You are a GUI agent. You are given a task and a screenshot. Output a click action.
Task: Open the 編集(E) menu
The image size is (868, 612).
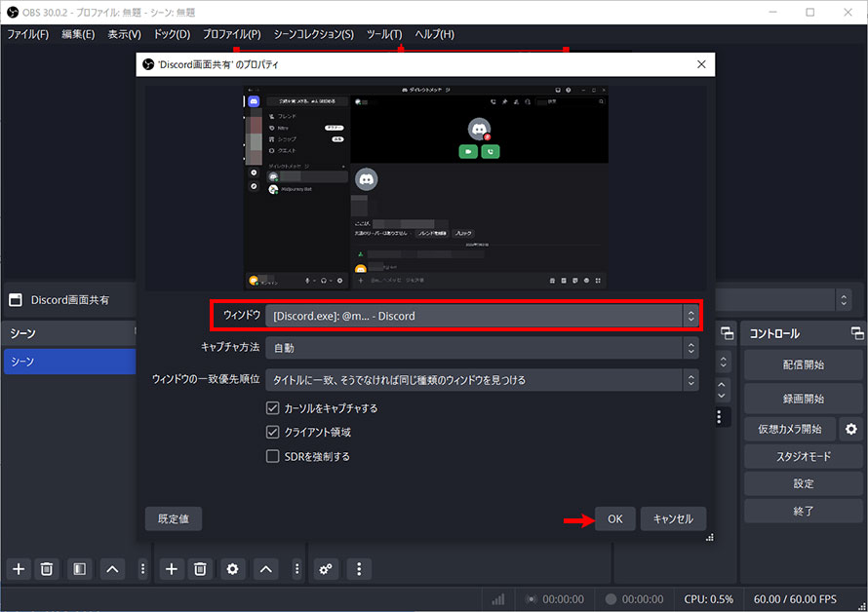pyautogui.click(x=78, y=34)
